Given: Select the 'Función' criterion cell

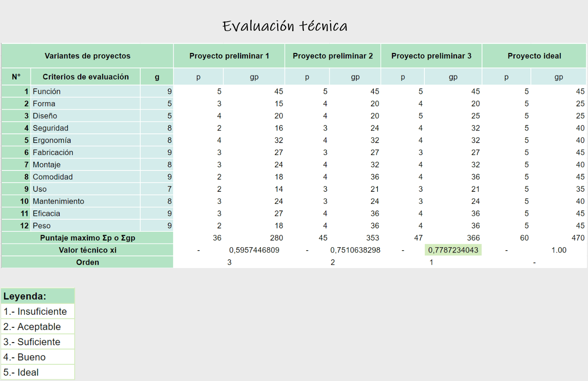Looking at the screenshot, I should click(86, 91).
